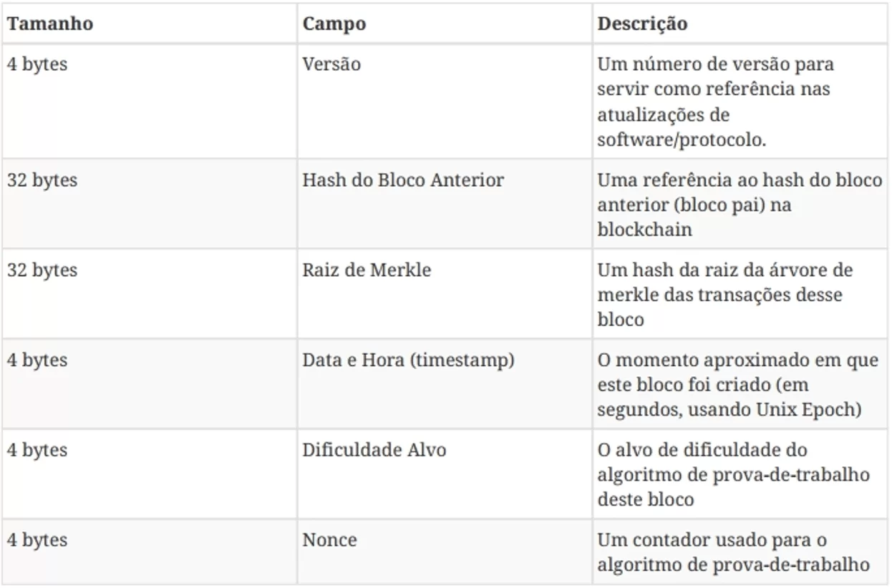
Task: Click the description mentioning bloco pai
Action: click(740, 205)
